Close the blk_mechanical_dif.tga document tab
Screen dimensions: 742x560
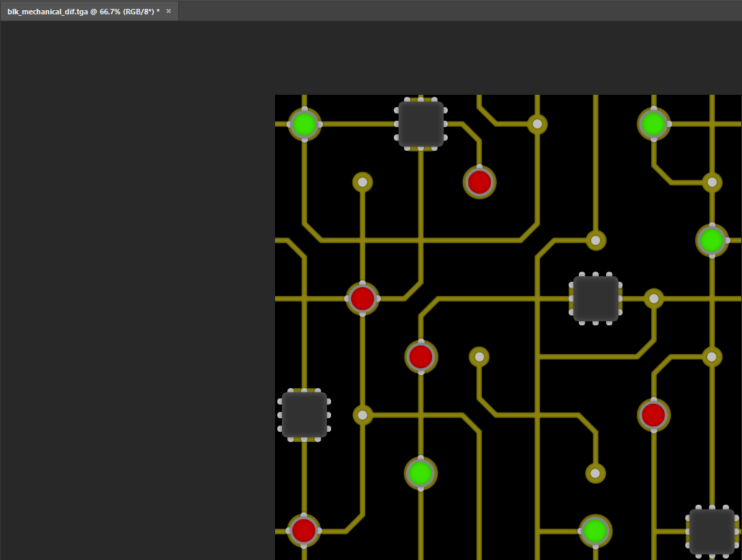[x=169, y=11]
